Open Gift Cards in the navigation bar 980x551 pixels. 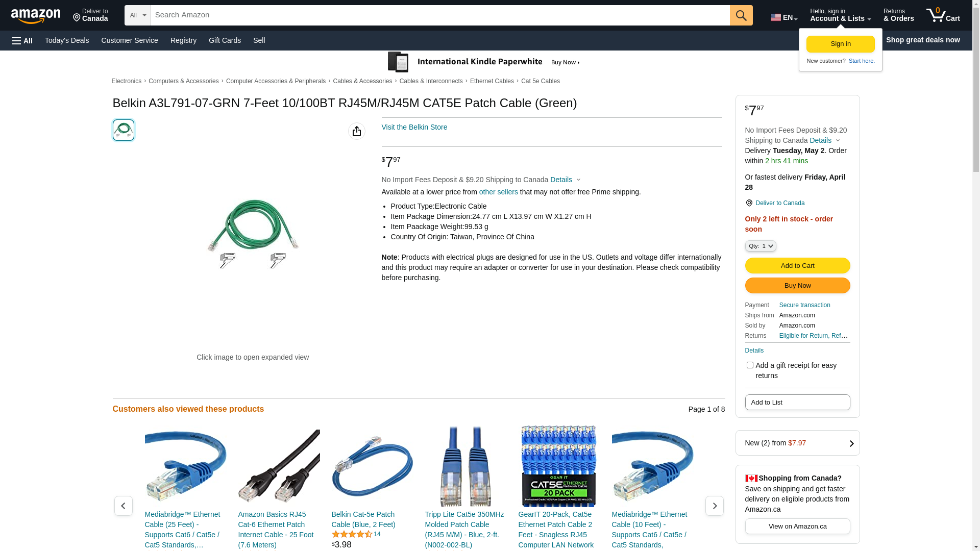tap(225, 40)
